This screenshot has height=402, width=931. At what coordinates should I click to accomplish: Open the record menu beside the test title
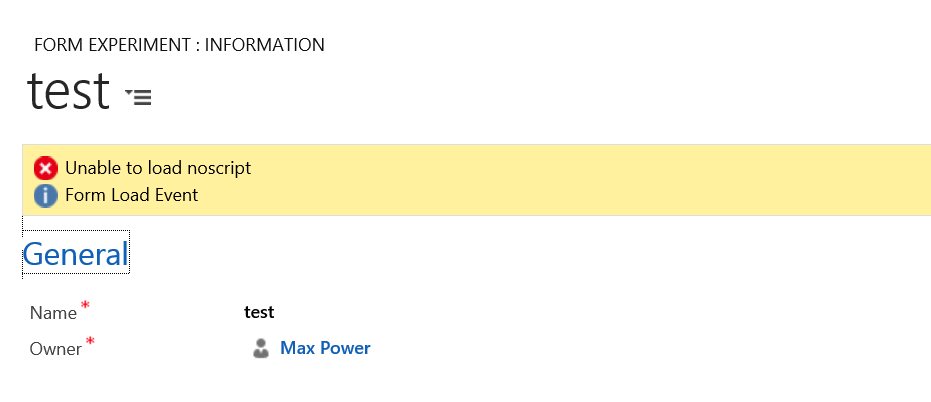pyautogui.click(x=139, y=97)
